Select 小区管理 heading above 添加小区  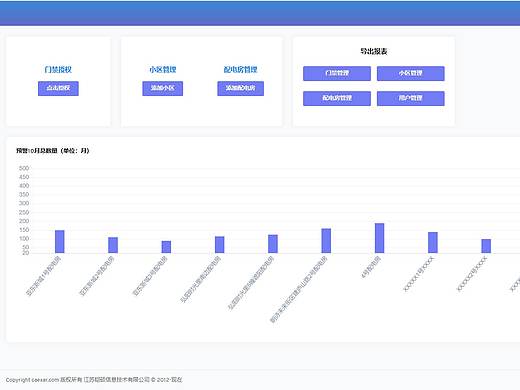pos(163,69)
